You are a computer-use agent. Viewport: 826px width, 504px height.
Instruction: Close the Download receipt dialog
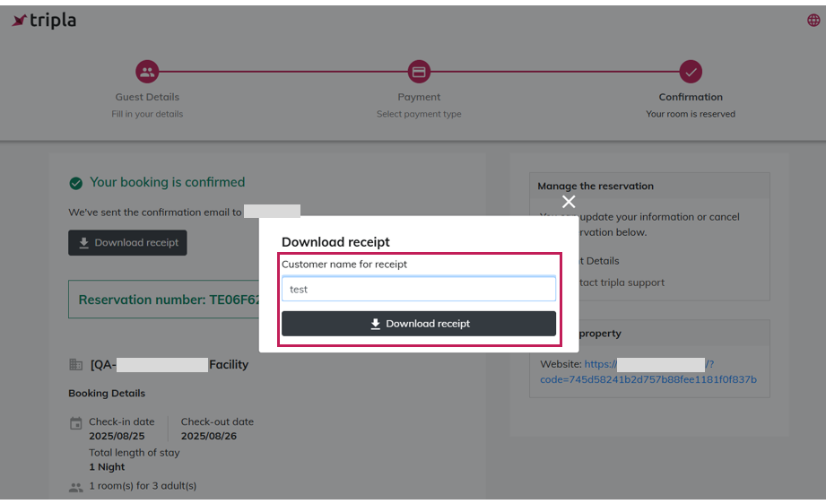[x=569, y=202]
